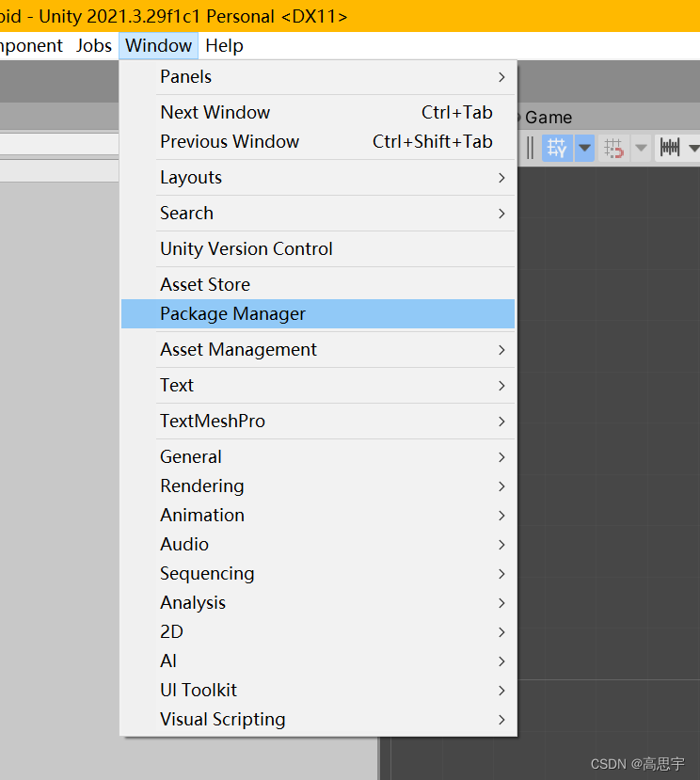Expand the 2D submenu

318,631
